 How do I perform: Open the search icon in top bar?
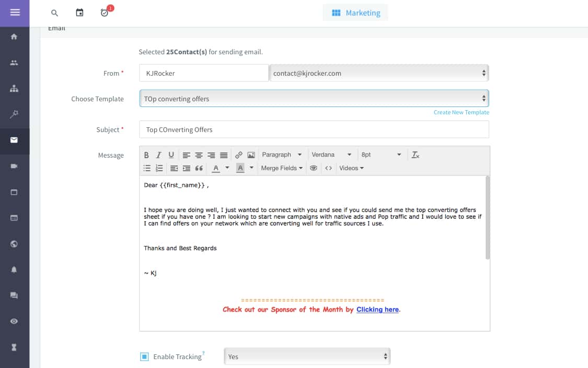(x=54, y=13)
